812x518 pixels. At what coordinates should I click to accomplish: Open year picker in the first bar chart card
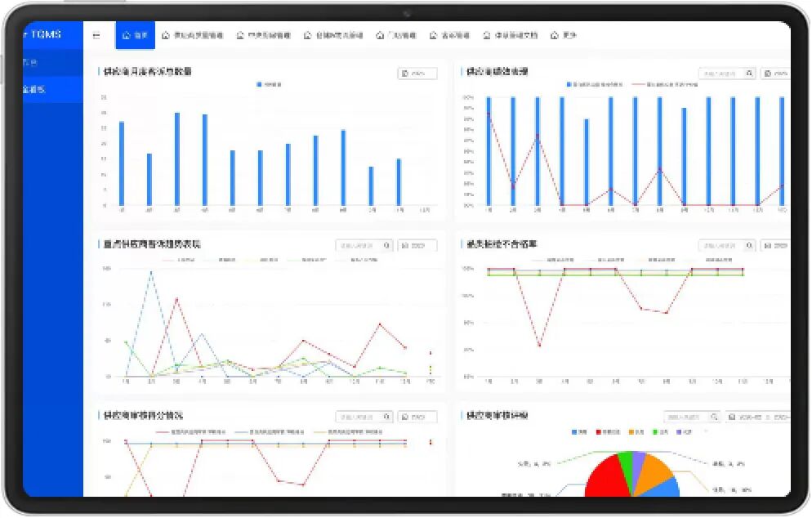(x=417, y=74)
